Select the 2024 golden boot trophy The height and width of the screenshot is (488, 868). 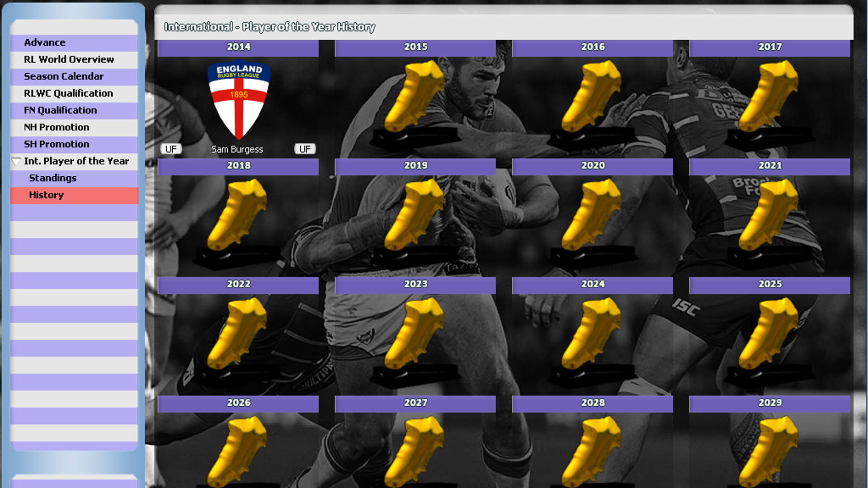[x=593, y=342]
